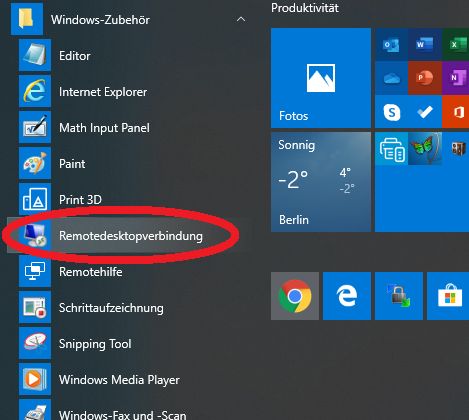Launch Remotehilfe from the list

coord(90,272)
